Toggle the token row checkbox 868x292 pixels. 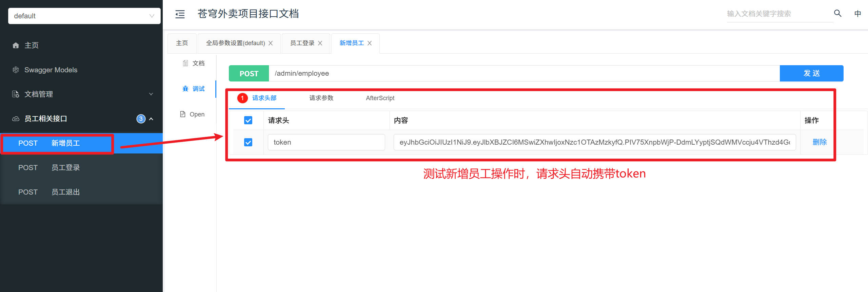click(248, 142)
